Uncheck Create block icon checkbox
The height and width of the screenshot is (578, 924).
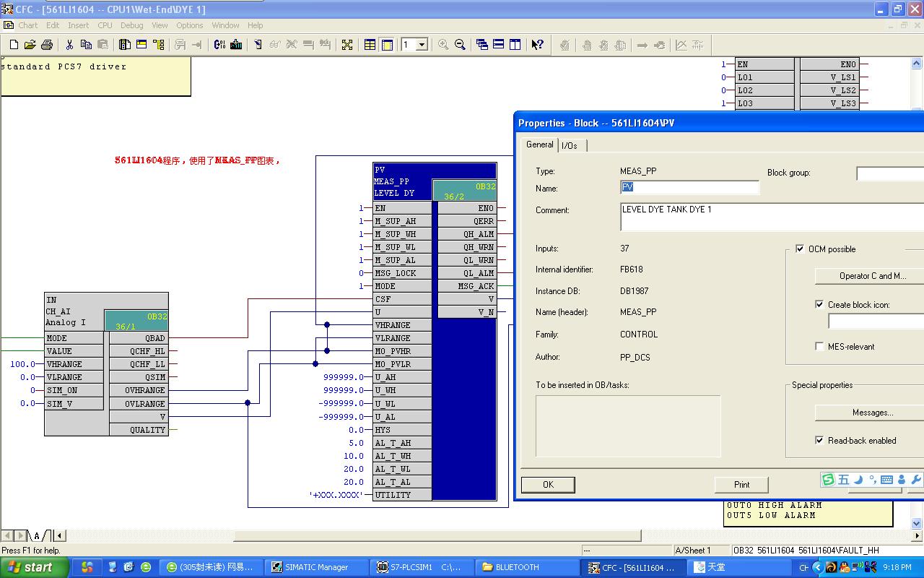point(819,305)
